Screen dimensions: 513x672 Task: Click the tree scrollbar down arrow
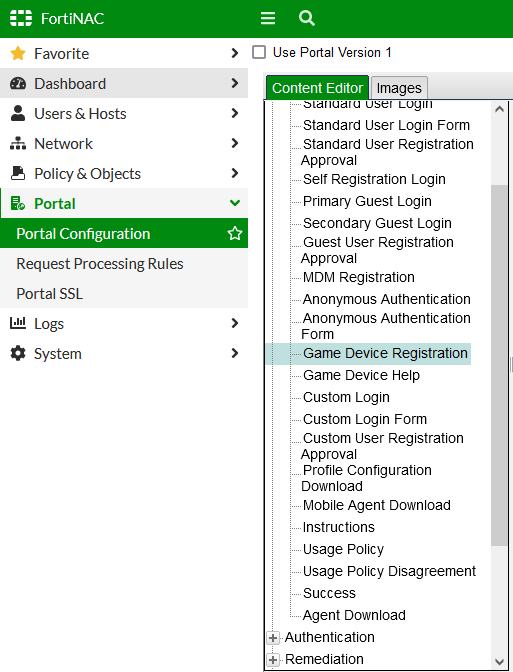[x=499, y=661]
